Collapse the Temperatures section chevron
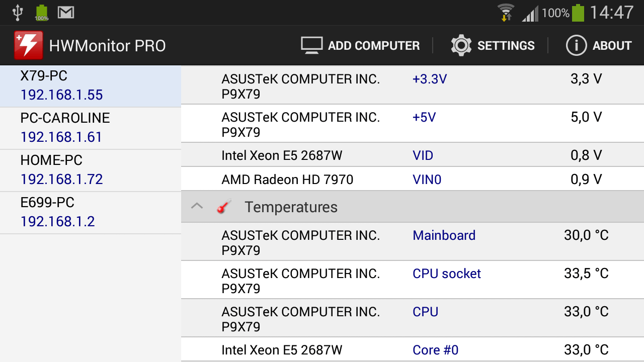Image resolution: width=644 pixels, height=362 pixels. (x=197, y=207)
